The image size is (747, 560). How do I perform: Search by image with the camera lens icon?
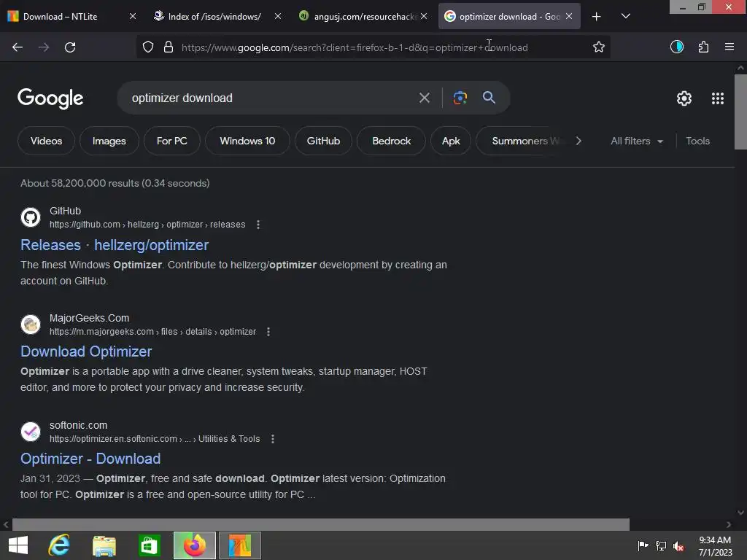[x=460, y=98]
